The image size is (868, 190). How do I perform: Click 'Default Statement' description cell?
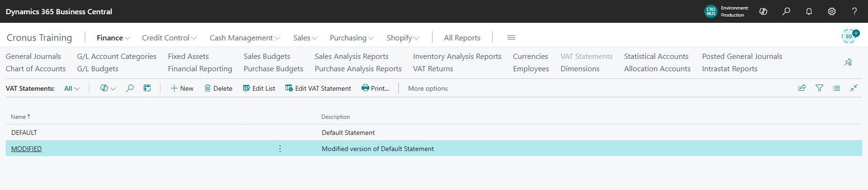pos(348,133)
